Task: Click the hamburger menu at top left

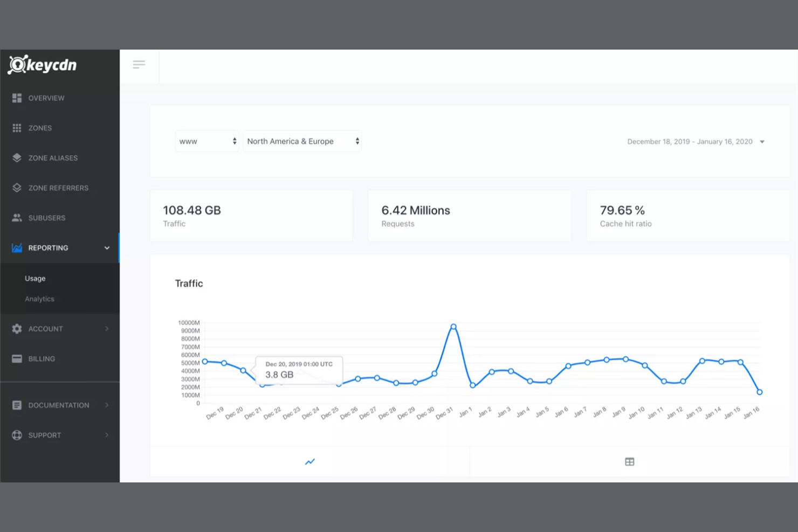Action: coord(139,64)
